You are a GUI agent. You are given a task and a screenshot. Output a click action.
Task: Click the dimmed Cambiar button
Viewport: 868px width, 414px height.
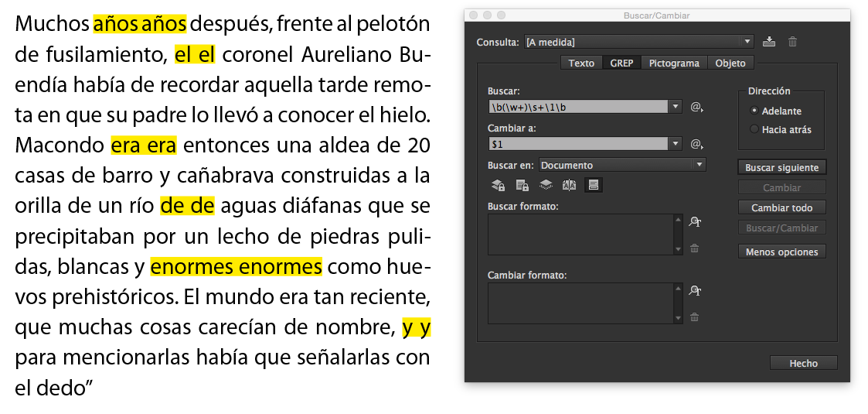coord(781,187)
